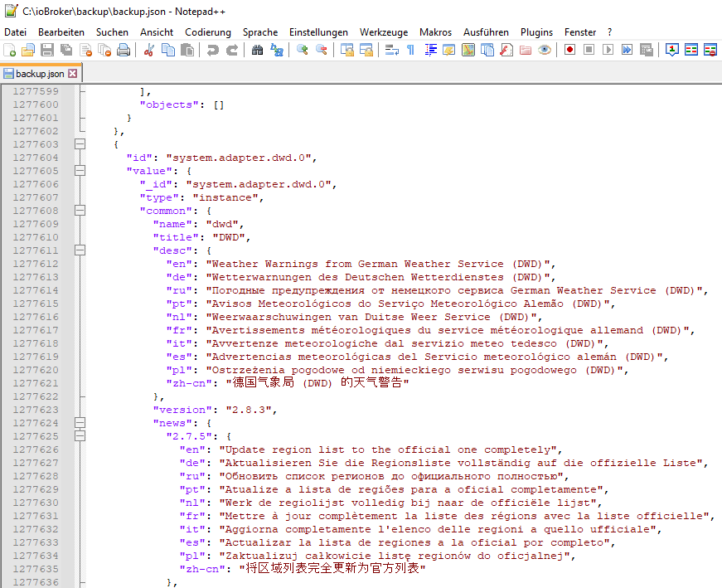
Task: Collapse the "2.7.5" block fold marker
Action: coord(80,436)
